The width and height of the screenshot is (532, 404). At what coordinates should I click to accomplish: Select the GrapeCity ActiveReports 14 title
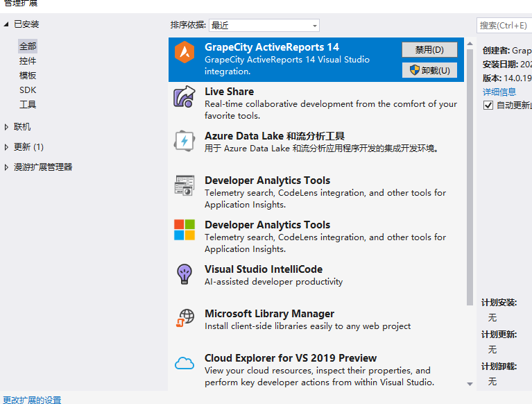272,47
